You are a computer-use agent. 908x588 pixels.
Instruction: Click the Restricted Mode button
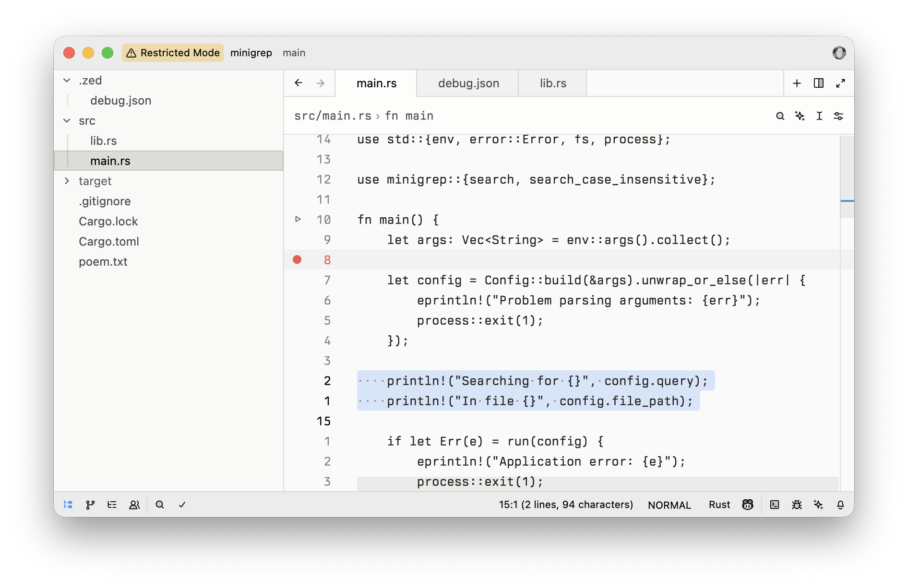coord(173,53)
